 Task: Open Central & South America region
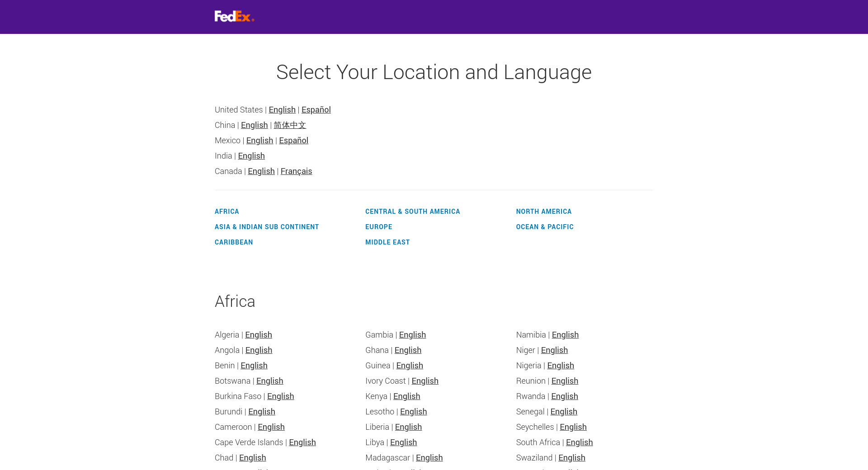click(412, 211)
